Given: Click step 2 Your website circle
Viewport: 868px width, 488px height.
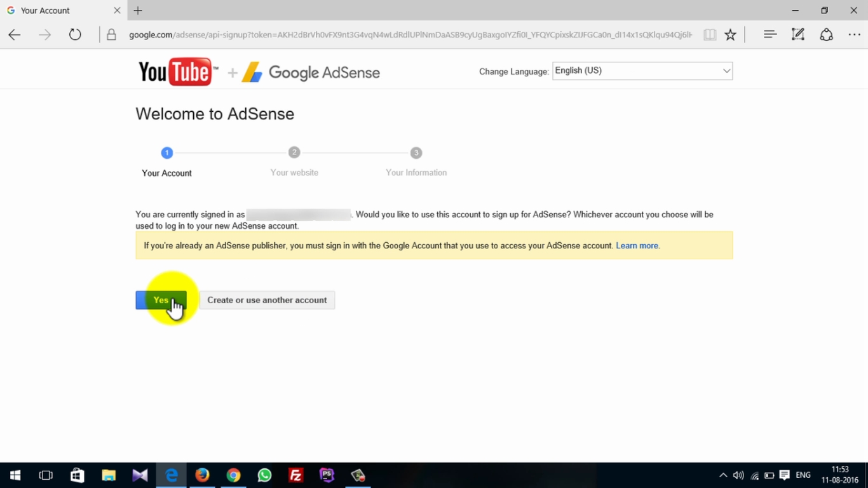Looking at the screenshot, I should pyautogui.click(x=294, y=152).
